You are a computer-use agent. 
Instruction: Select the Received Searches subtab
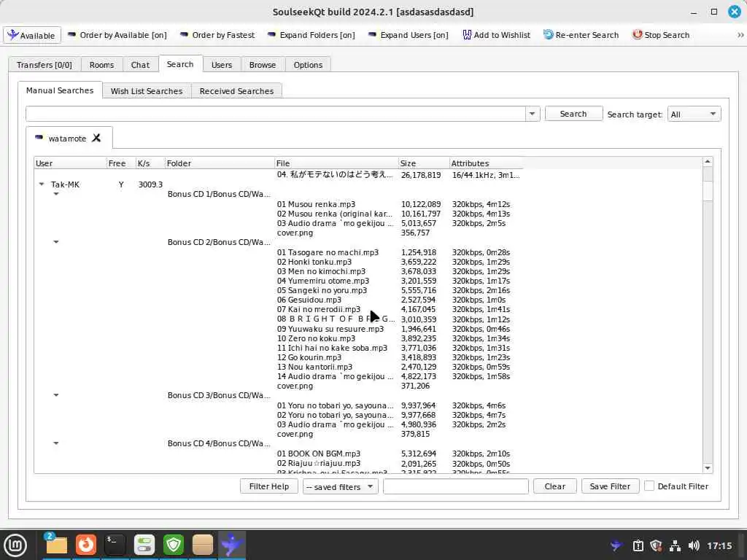[x=236, y=91]
